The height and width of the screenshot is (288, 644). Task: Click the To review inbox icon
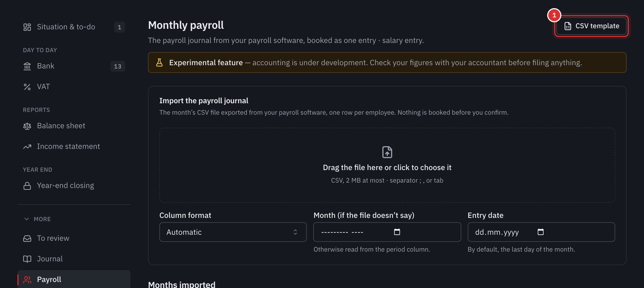point(27,238)
